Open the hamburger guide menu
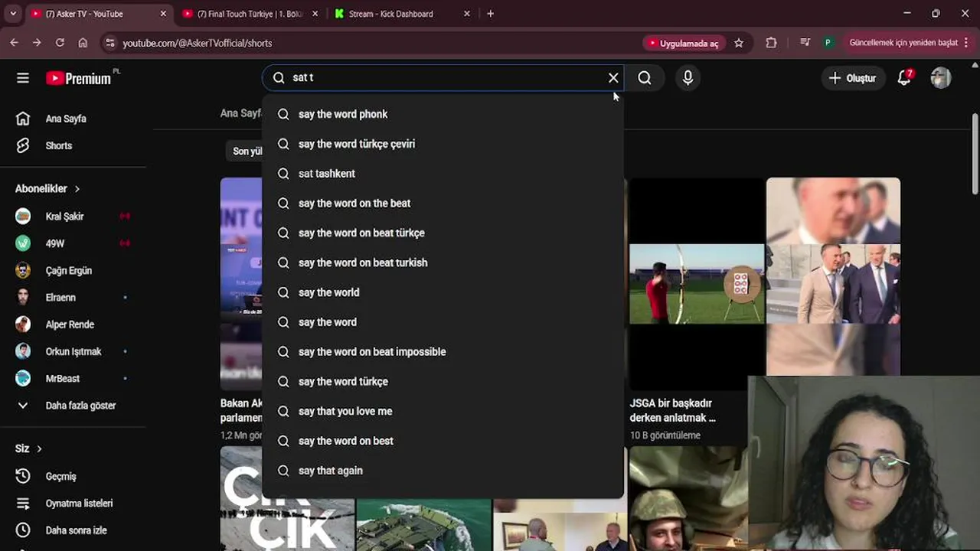Image resolution: width=980 pixels, height=551 pixels. click(23, 77)
